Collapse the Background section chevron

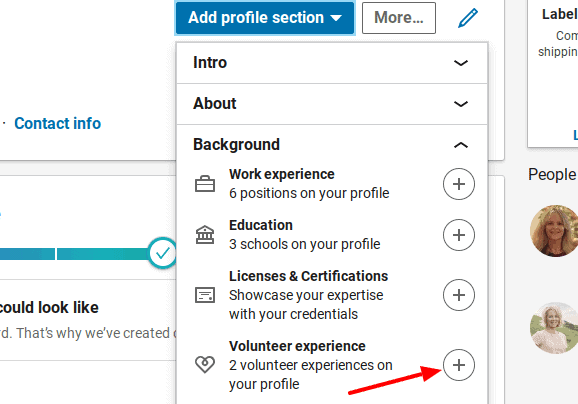(x=460, y=145)
